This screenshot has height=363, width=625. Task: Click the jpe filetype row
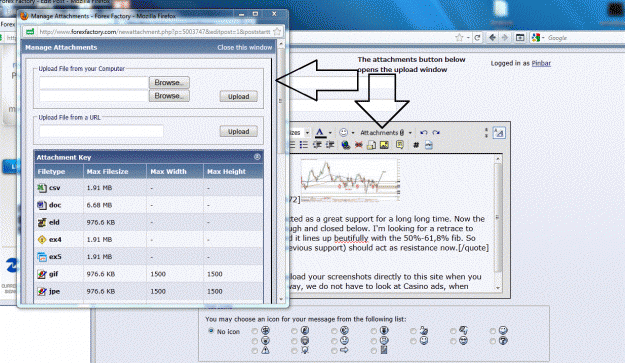click(149, 291)
